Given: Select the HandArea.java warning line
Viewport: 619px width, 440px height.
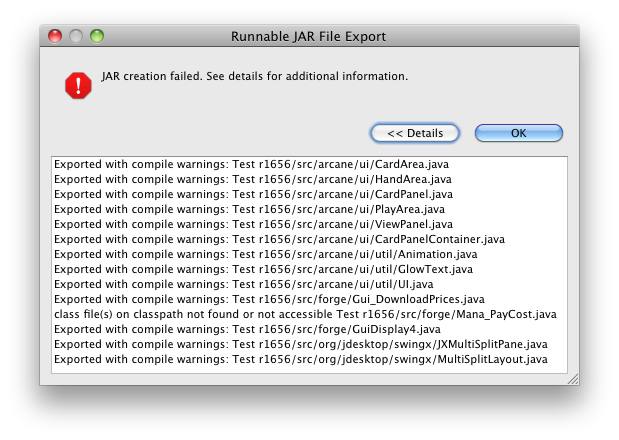Looking at the screenshot, I should pos(254,179).
